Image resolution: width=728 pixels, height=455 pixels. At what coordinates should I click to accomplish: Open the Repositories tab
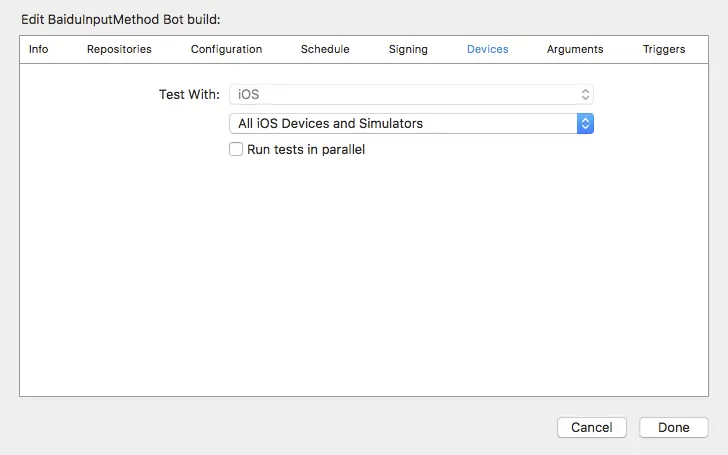pos(119,49)
